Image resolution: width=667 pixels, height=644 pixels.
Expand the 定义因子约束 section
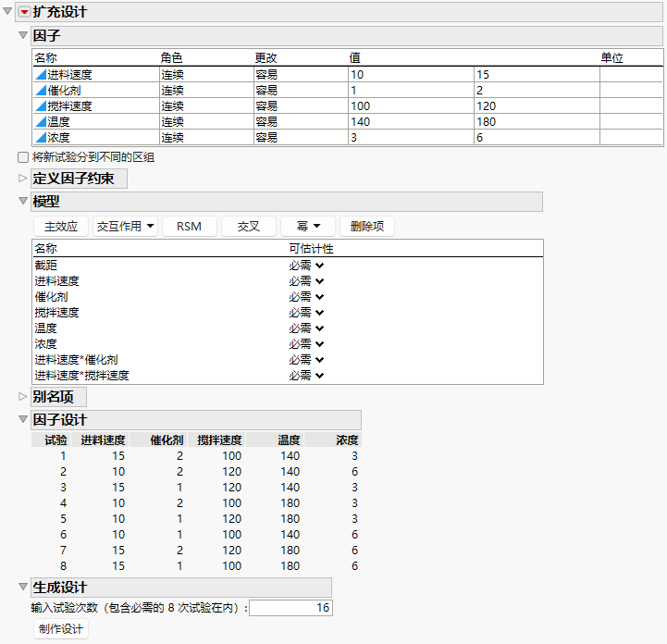[x=23, y=179]
